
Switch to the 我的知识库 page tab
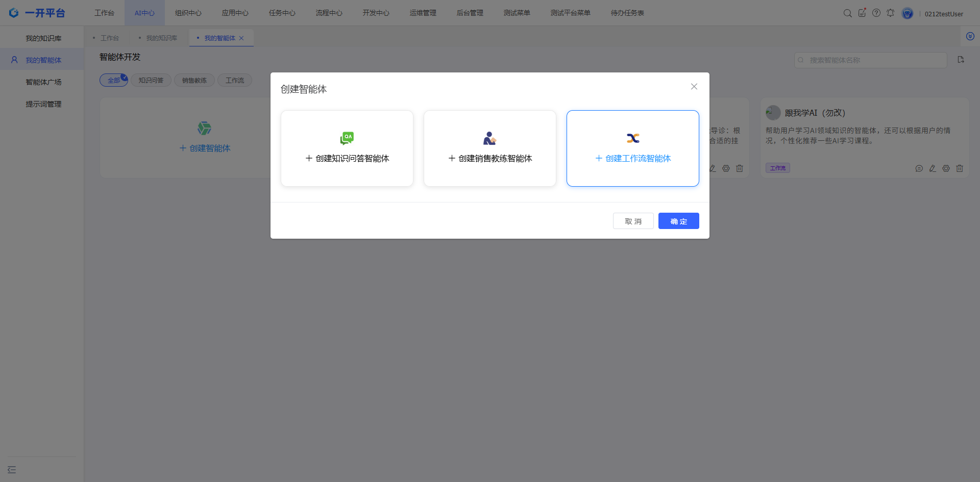(x=161, y=38)
